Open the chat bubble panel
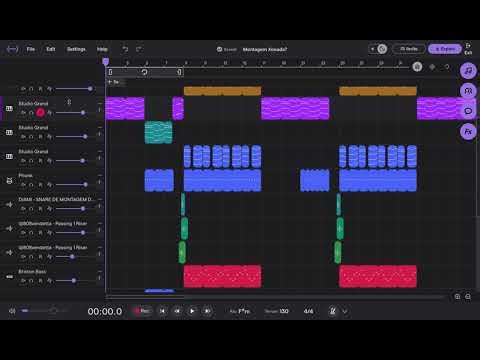The width and height of the screenshot is (480, 360). pyautogui.click(x=468, y=111)
